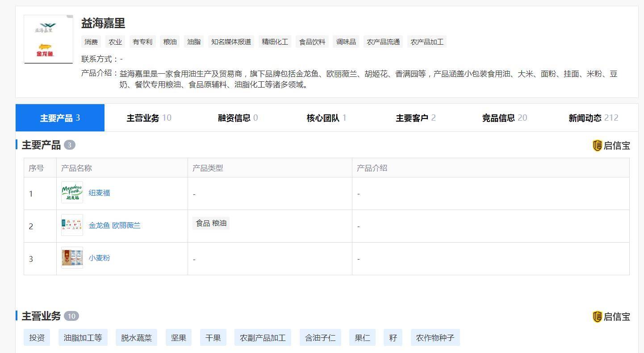
Task: Select the 农副产品加工 business tag
Action: pos(263,338)
